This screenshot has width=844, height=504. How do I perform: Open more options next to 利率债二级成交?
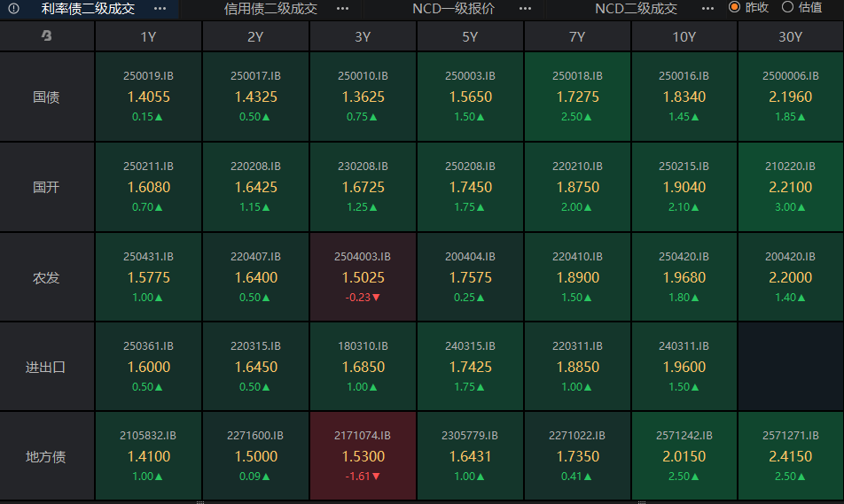tap(160, 9)
